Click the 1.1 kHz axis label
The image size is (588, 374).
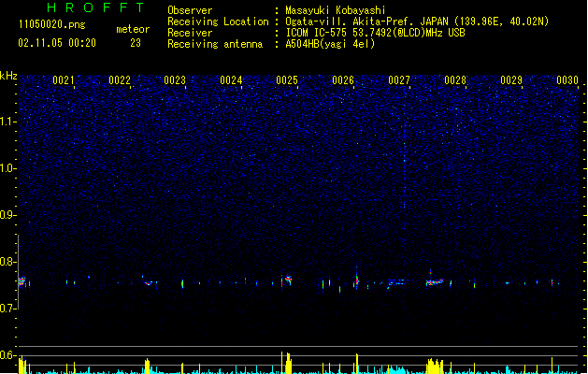tap(8, 122)
